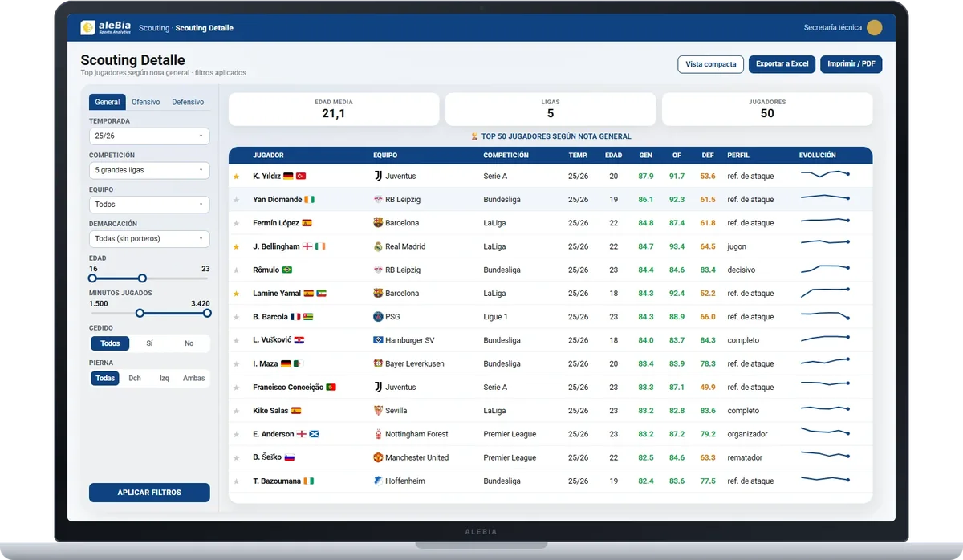The height and width of the screenshot is (560, 963).
Task: Select Dch under Pierna
Action: point(135,378)
